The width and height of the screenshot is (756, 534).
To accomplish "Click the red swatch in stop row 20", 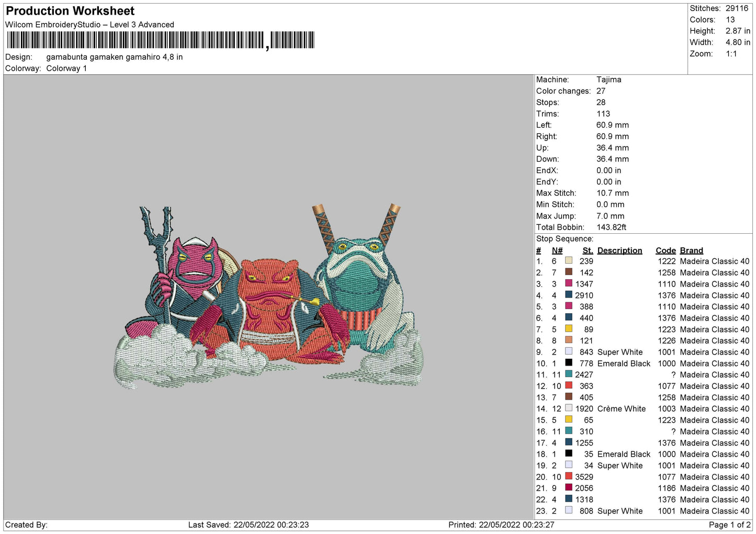I will click(569, 476).
